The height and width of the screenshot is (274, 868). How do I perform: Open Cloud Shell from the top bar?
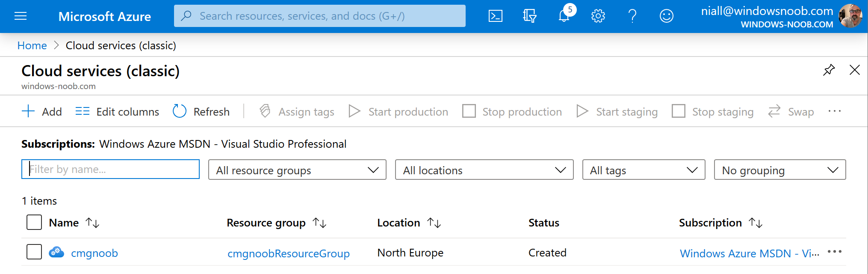(x=495, y=16)
